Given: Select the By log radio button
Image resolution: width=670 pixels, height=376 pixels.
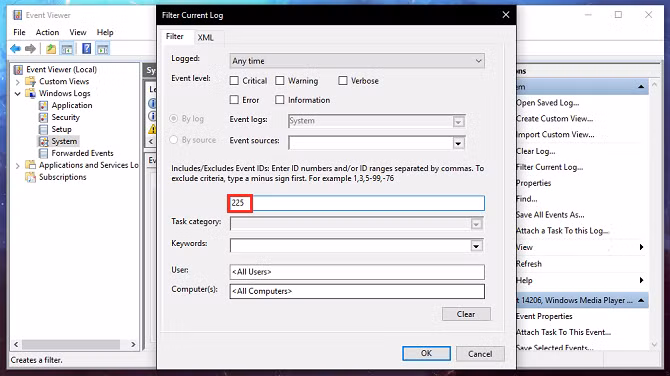Looking at the screenshot, I should click(173, 119).
